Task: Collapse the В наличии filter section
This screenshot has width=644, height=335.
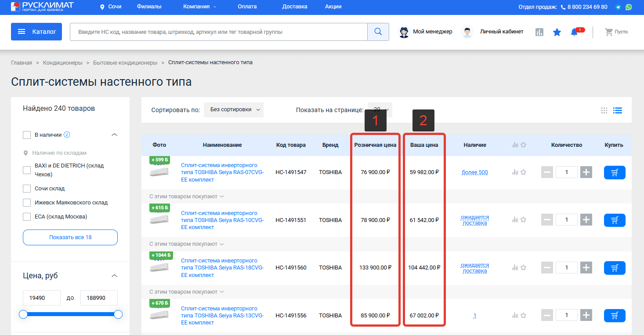Action: 115,135
